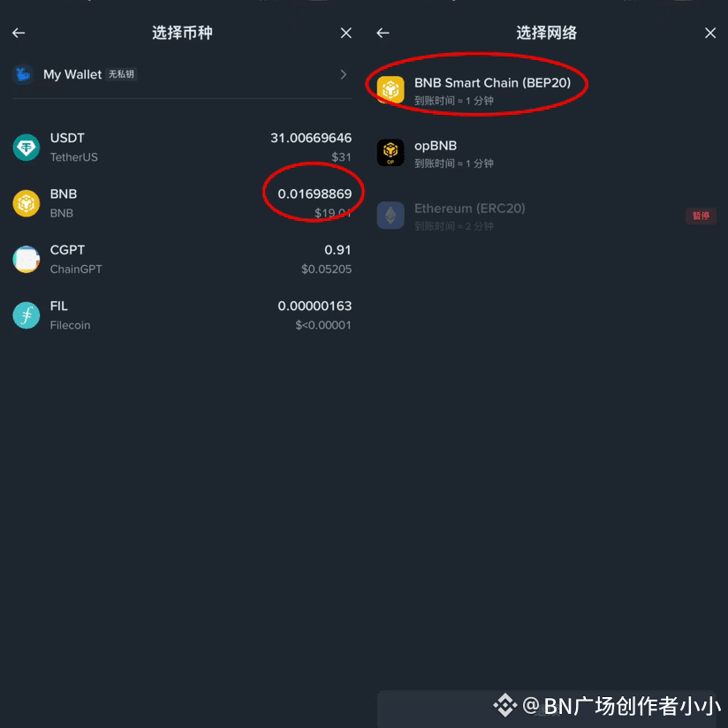
Task: Tap the BNB Smart Chain network icon
Action: 391,89
